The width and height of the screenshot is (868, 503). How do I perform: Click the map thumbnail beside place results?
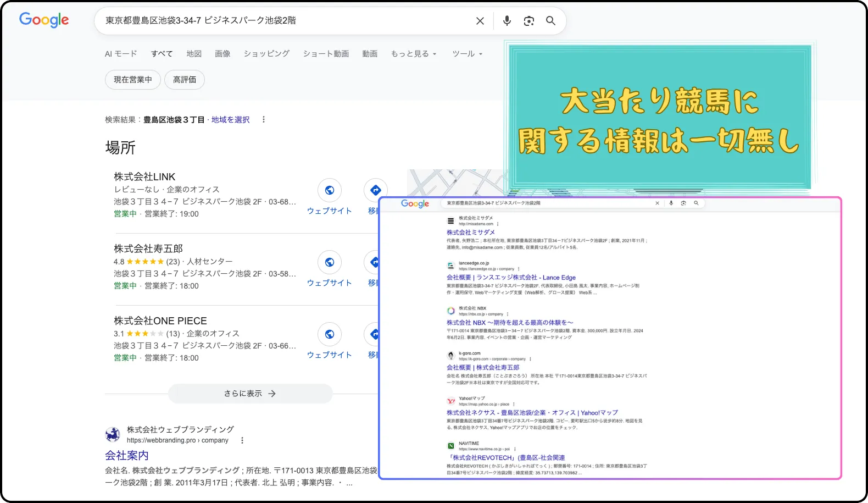pyautogui.click(x=455, y=183)
